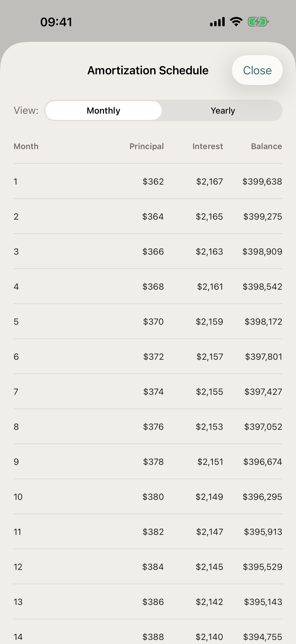Tap interest $2,161 in month 4
Screen dimensions: 296x644
(x=210, y=287)
